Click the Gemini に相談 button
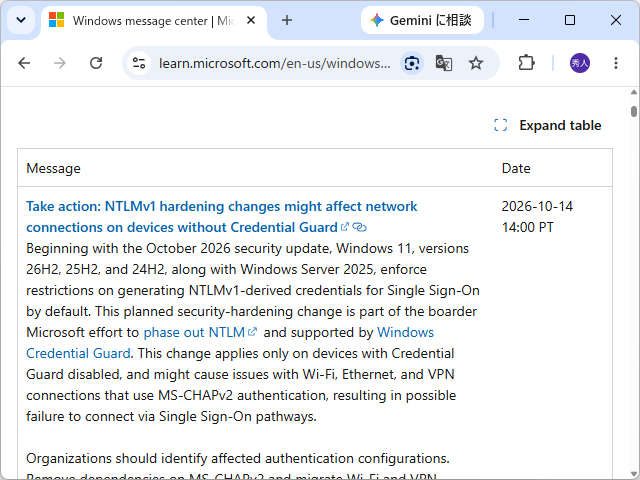This screenshot has height=480, width=640. tap(422, 20)
